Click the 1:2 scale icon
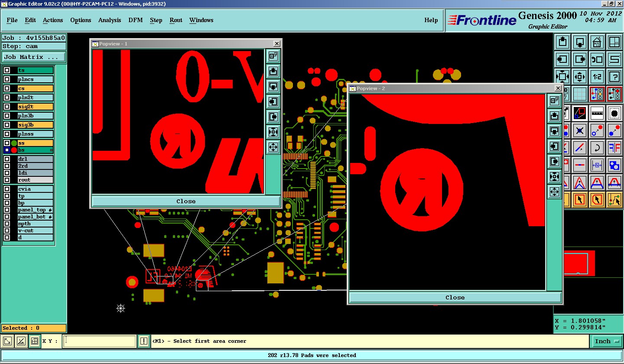624x364 pixels. 597,77
